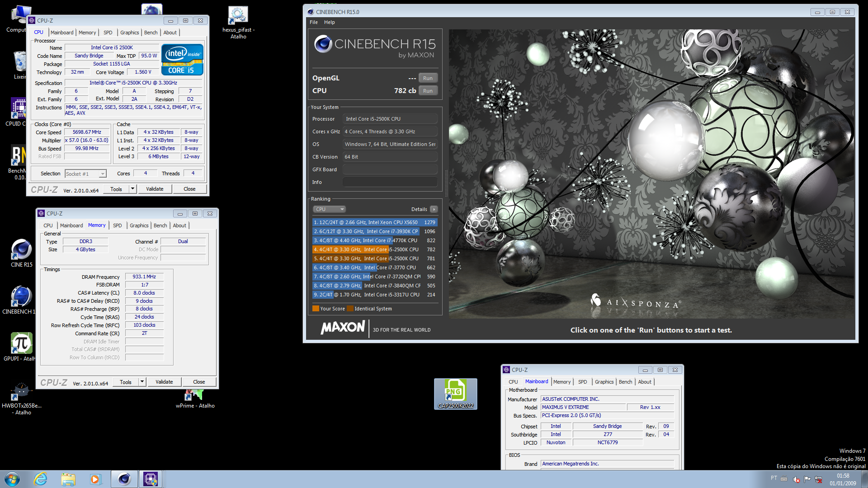Switch to Cinebench in the taskbar

coord(124,479)
